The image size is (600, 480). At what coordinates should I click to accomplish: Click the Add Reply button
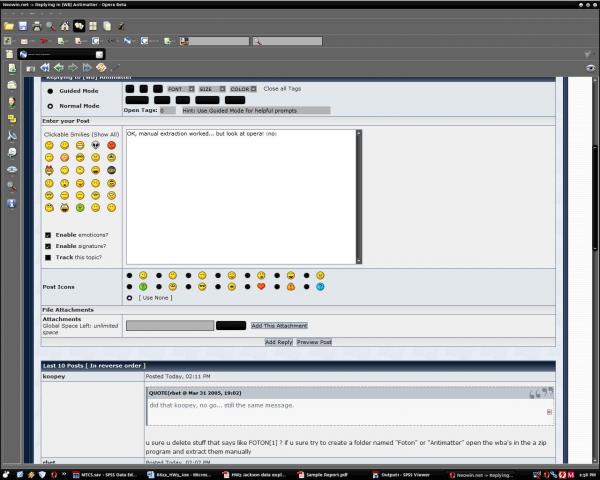tap(279, 342)
